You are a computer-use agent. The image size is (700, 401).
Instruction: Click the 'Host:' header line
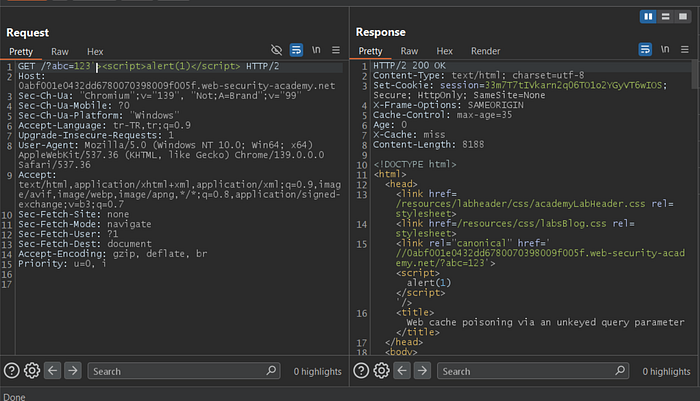point(32,76)
